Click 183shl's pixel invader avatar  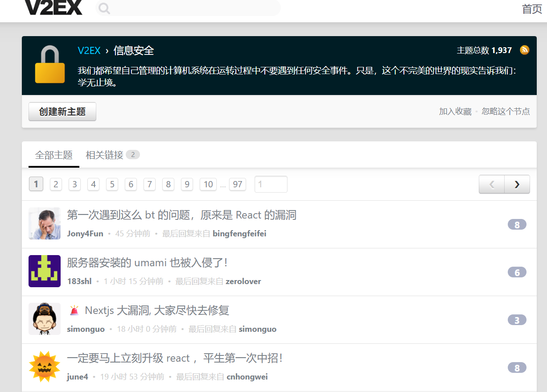click(x=45, y=271)
